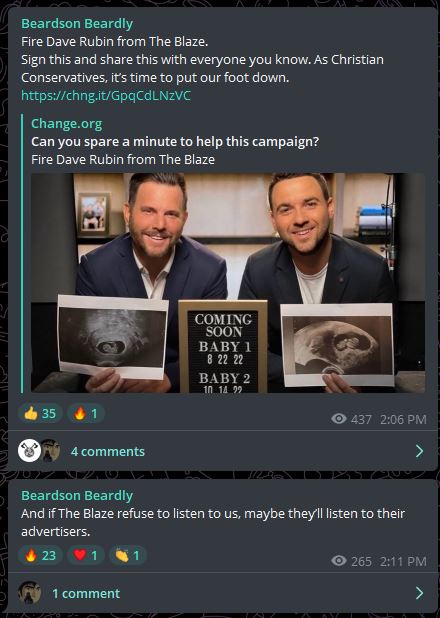This screenshot has width=440, height=618.
Task: Open the Change.org preview source title
Action: 67,124
